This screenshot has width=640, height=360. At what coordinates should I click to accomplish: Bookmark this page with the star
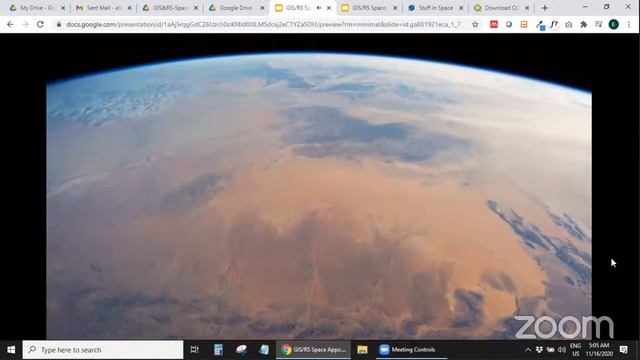(x=475, y=24)
